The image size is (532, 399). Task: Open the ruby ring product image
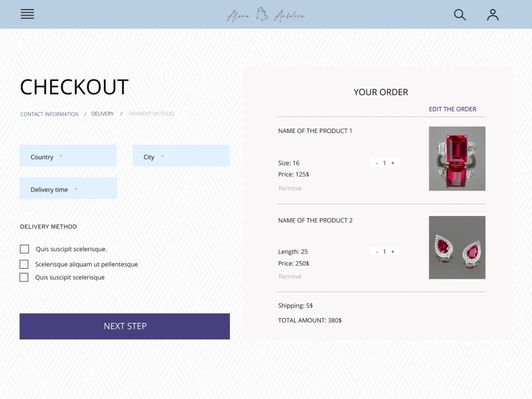[x=457, y=159]
